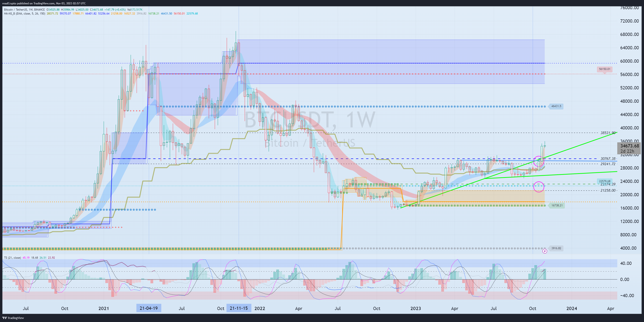Click the lightning bolt icon near 3916.82
This screenshot has width=644, height=322.
[544, 251]
